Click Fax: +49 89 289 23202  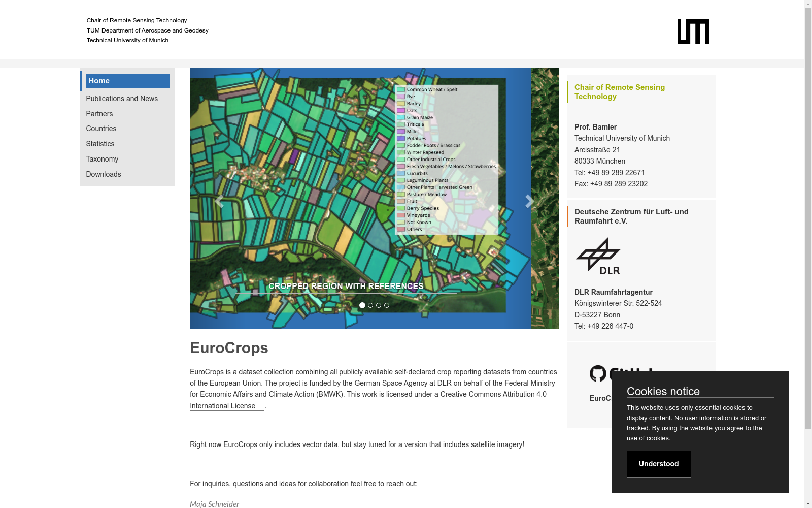(611, 184)
